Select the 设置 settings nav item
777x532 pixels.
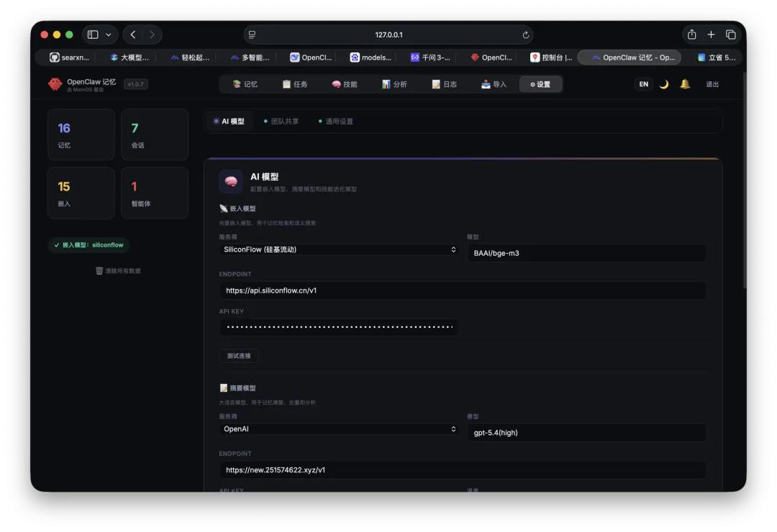[540, 84]
